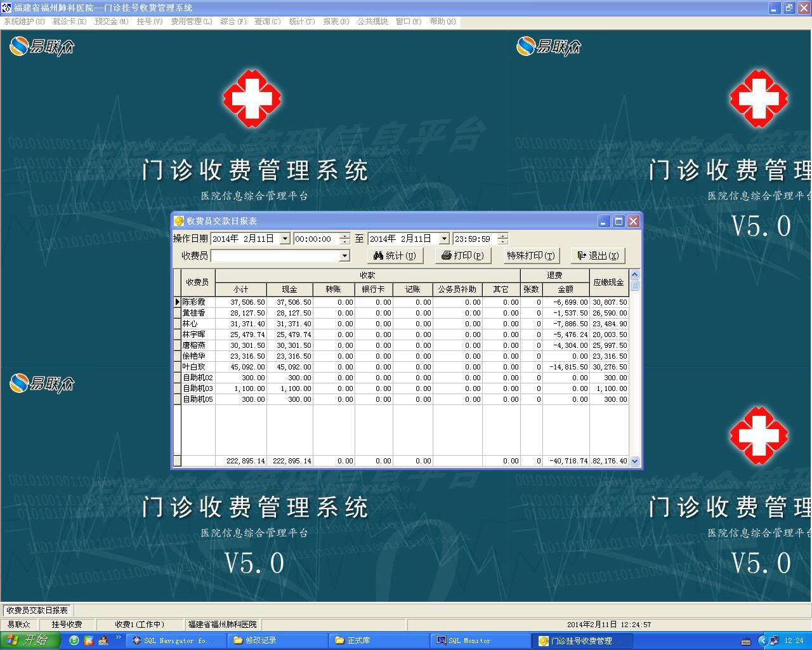Click the 收费员交款日报表 dialog title icon
The height and width of the screenshot is (650, 812).
click(x=179, y=221)
